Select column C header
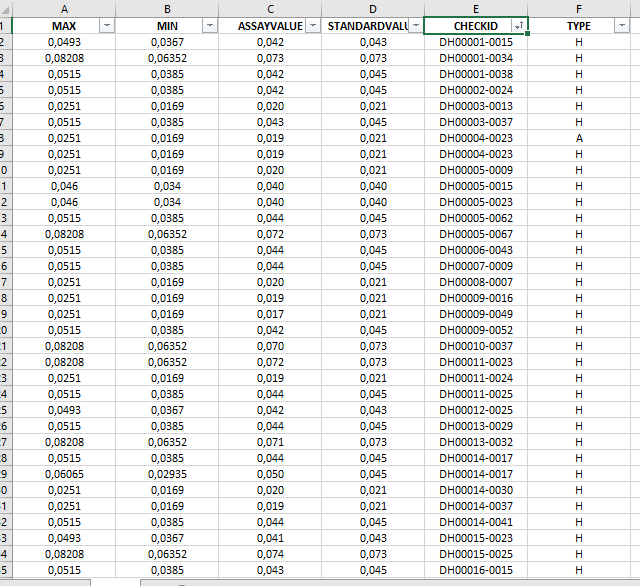The height and width of the screenshot is (586, 640). click(270, 9)
